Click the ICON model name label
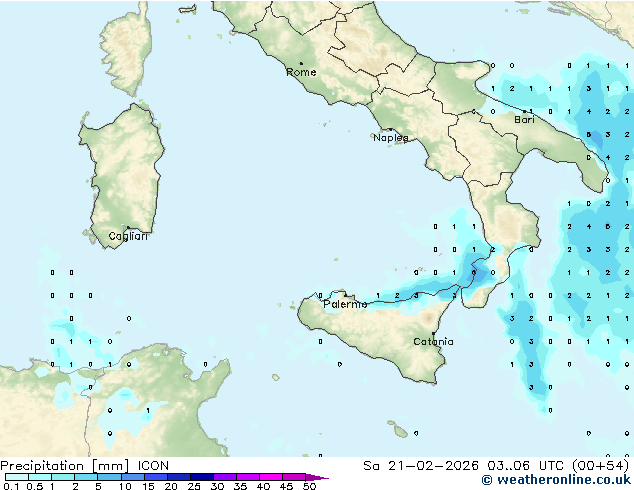 click(153, 466)
